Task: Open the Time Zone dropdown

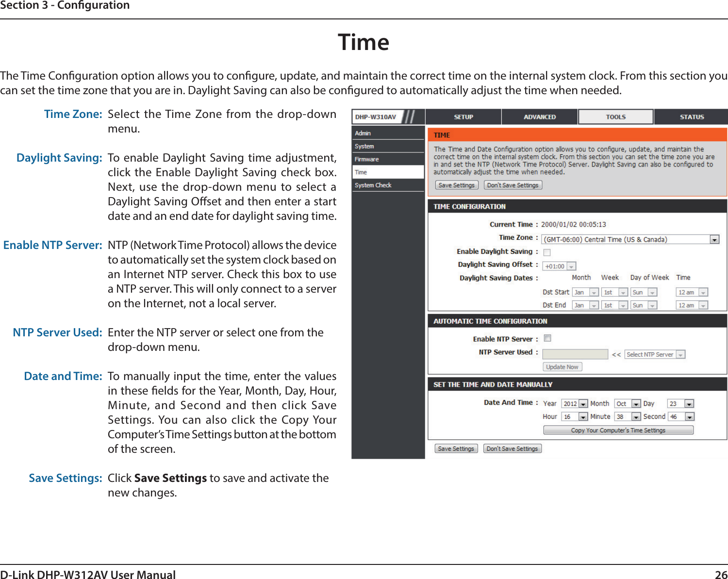Action: tap(630, 239)
